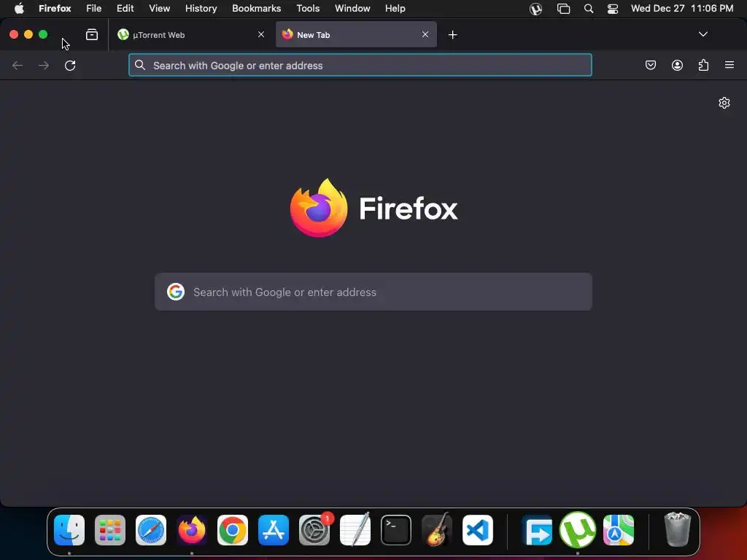Reload the current page
747x560 pixels.
(70, 65)
